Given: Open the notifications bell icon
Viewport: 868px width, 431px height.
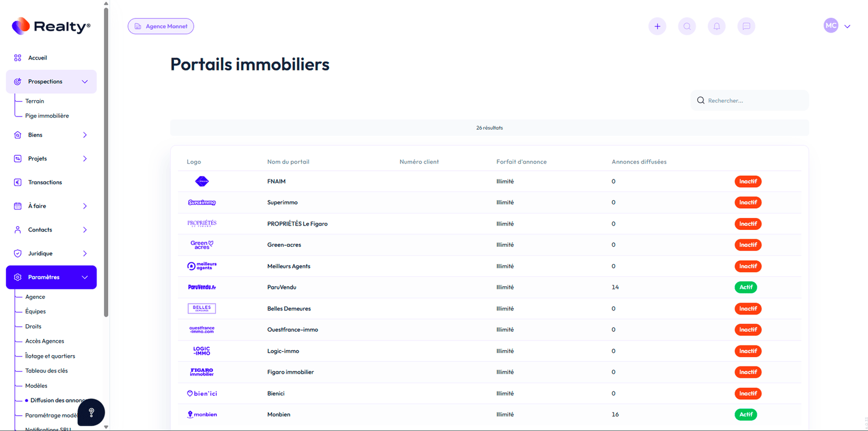Looking at the screenshot, I should click(717, 26).
